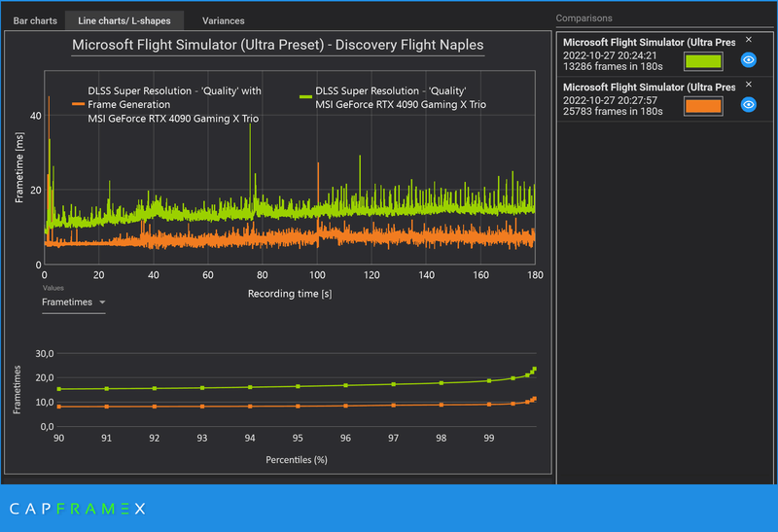
Task: Click the chart title Microsoft Flight Simulator
Action: 278,45
